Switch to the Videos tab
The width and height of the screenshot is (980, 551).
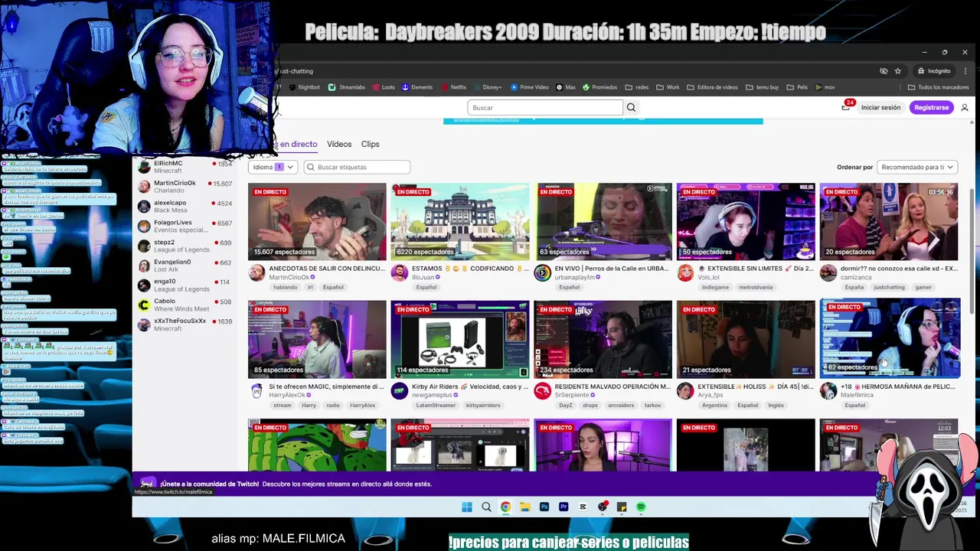339,144
